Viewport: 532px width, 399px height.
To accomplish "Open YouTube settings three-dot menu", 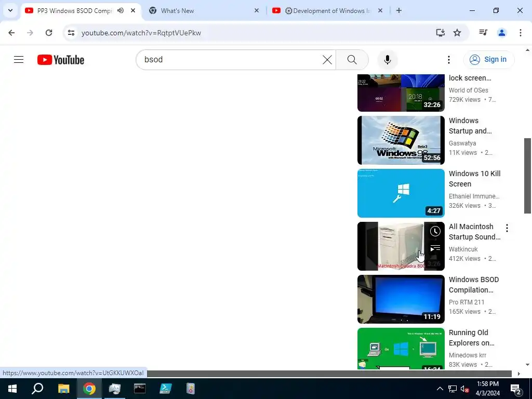I will pyautogui.click(x=448, y=60).
